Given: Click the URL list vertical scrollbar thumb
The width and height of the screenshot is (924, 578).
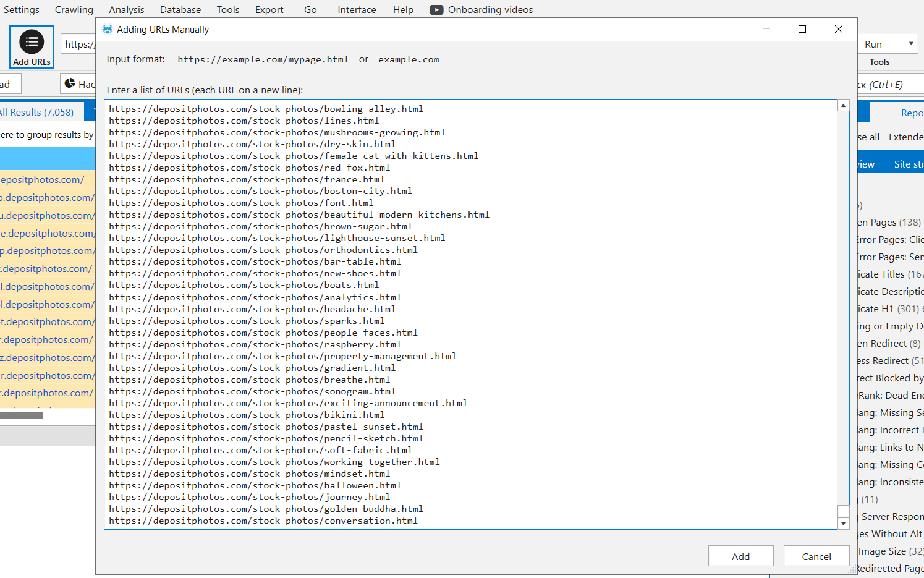Looking at the screenshot, I should (843, 511).
